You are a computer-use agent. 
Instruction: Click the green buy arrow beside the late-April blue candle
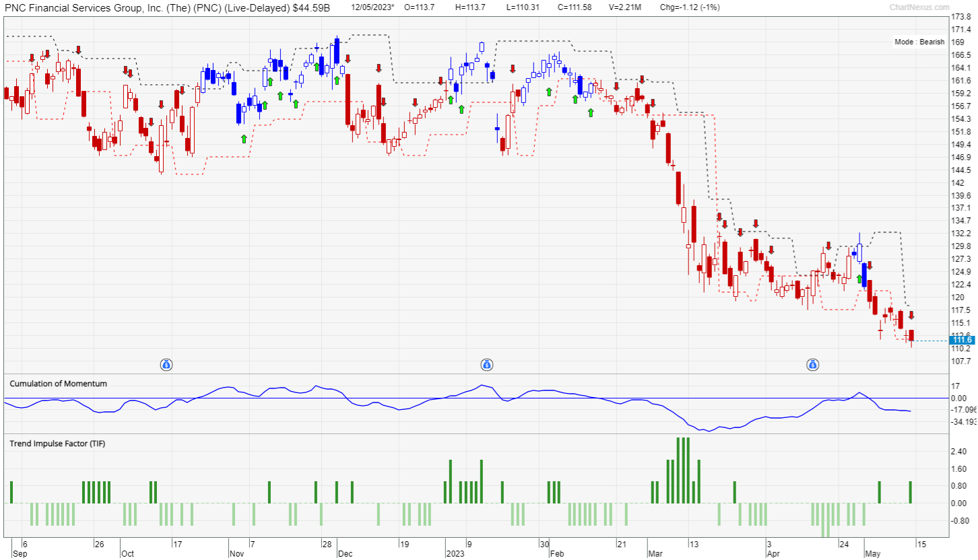click(x=859, y=279)
